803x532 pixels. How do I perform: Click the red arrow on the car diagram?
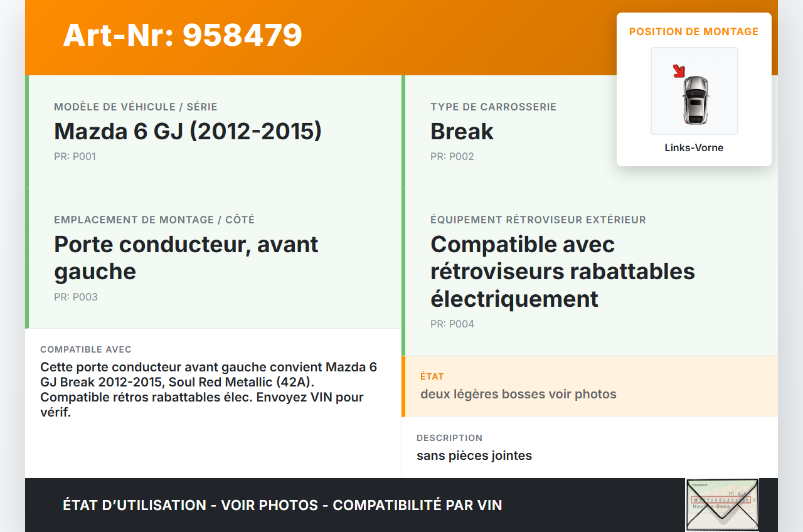tap(678, 71)
